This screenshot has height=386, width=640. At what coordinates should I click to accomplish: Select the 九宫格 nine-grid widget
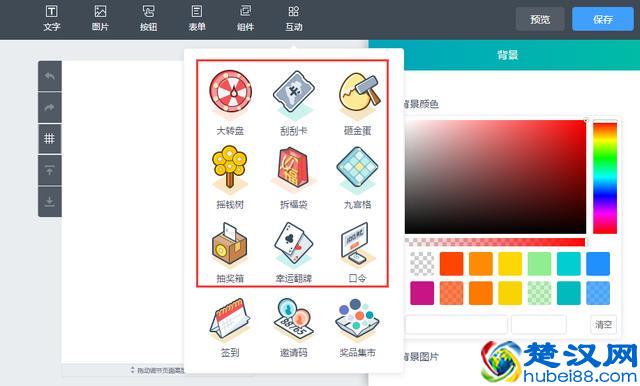[358, 177]
